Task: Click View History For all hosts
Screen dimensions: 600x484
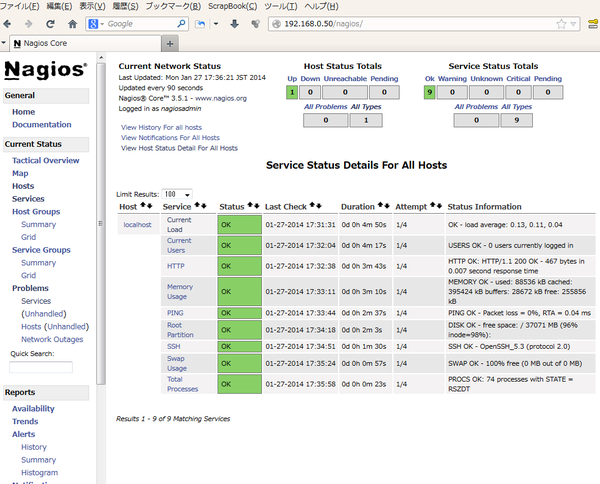Action: 161,127
